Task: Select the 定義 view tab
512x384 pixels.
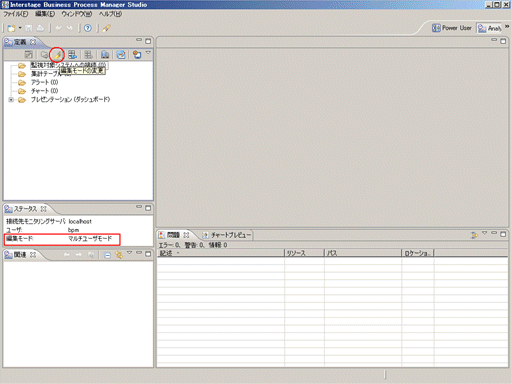Action: (20, 42)
